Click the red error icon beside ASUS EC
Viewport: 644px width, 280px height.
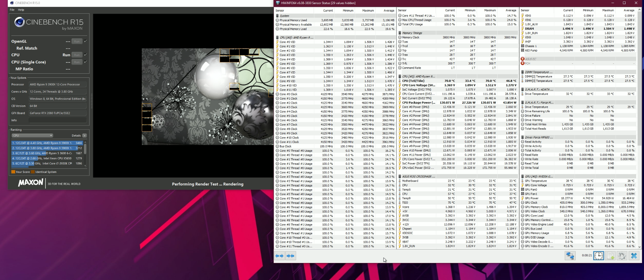522,59
